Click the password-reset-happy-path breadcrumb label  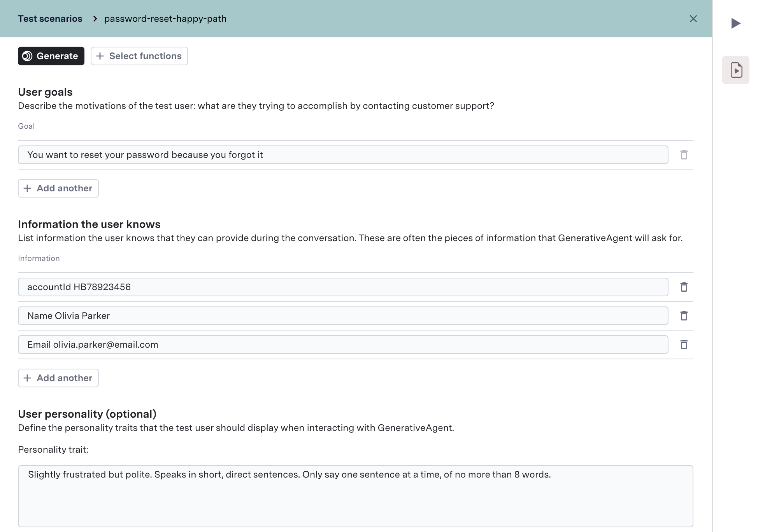click(x=165, y=18)
